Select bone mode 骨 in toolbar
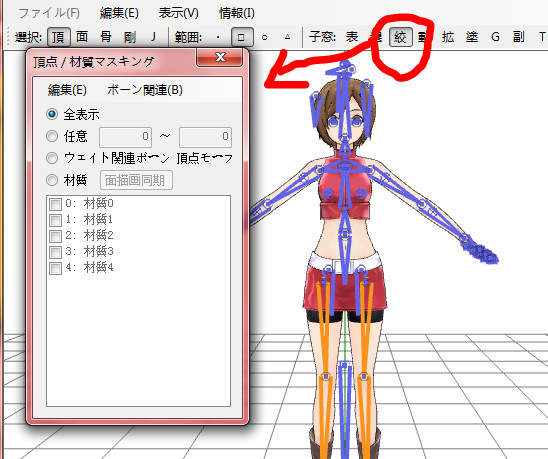548x459 pixels. coord(106,37)
